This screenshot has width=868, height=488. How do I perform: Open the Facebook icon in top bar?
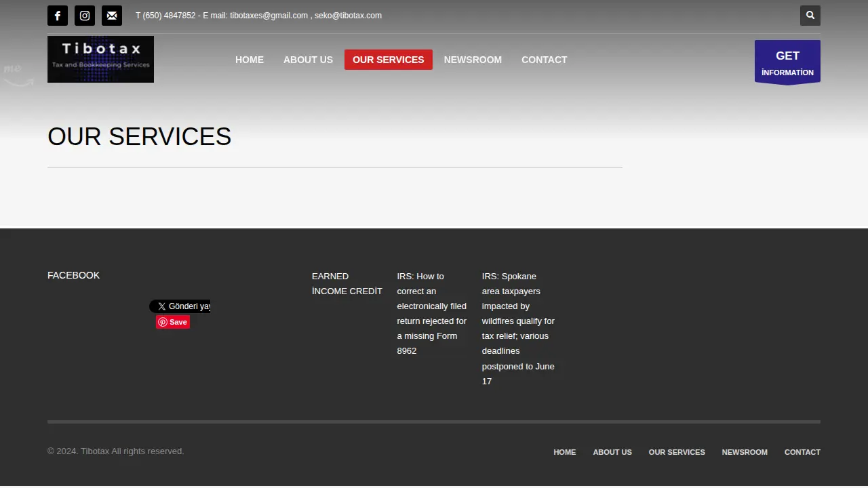pos(58,16)
